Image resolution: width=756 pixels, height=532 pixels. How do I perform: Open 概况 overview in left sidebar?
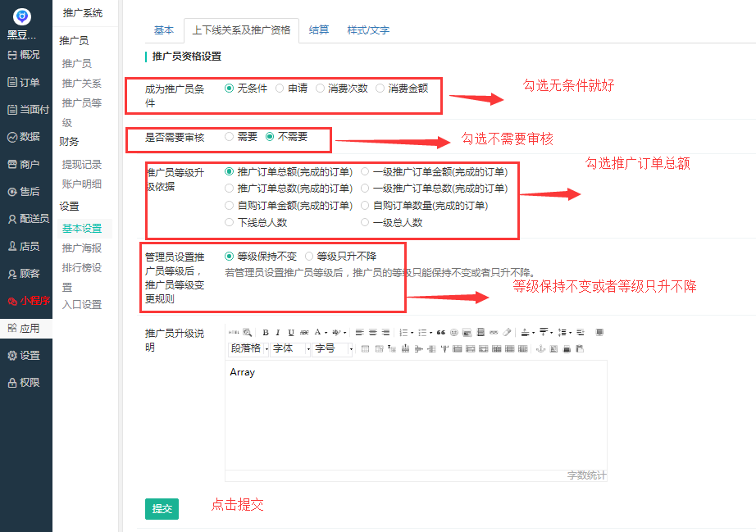point(24,55)
